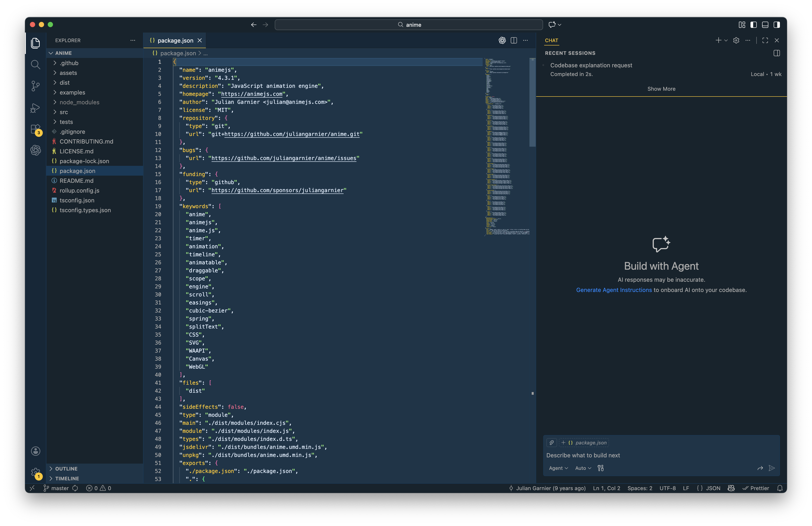
Task: Select the Run and Debug icon
Action: tap(35, 108)
